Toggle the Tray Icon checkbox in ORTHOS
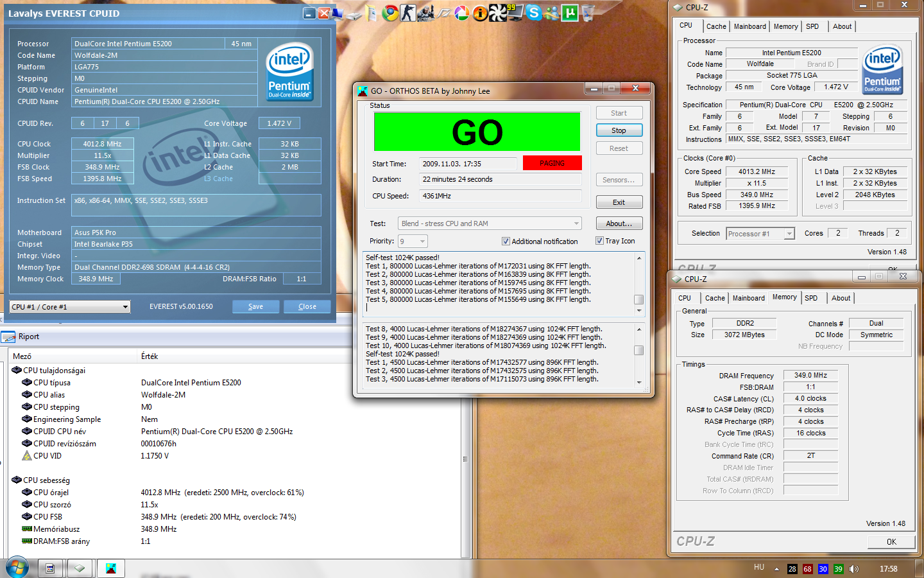Viewport: 924px width, 578px height. 599,241
